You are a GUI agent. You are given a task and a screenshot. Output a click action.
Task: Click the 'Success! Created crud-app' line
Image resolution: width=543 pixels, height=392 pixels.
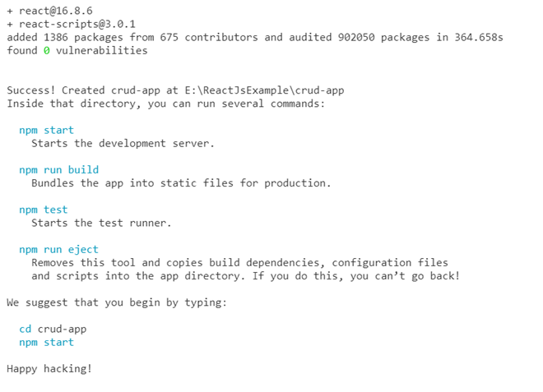click(175, 90)
